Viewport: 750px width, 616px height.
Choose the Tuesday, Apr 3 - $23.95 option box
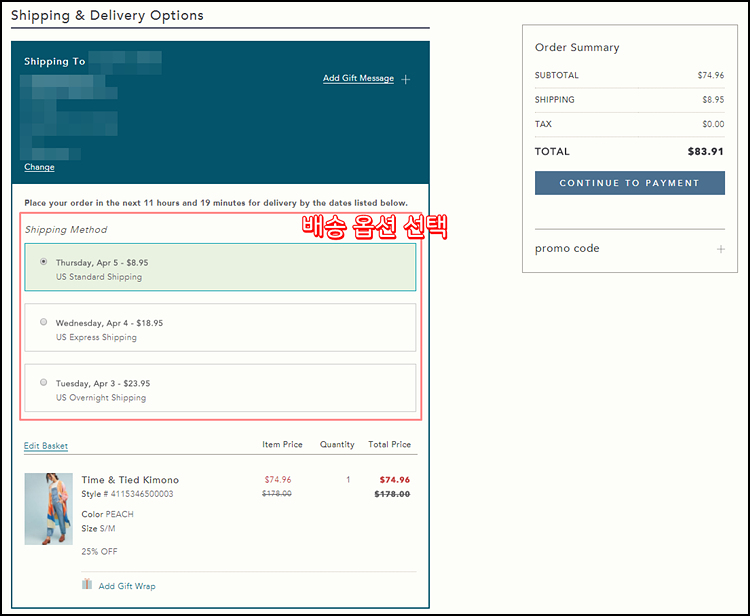[220, 388]
